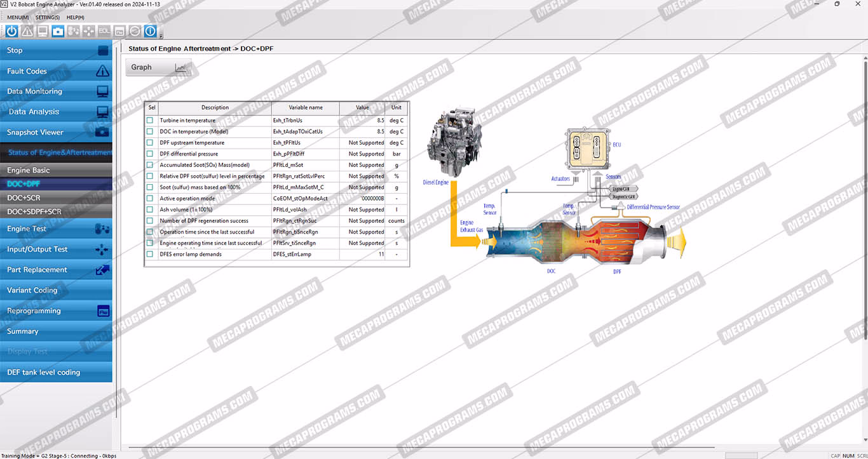Viewport: 868px width, 459px height.
Task: Click the DFES error lamp value 11
Action: 362,254
